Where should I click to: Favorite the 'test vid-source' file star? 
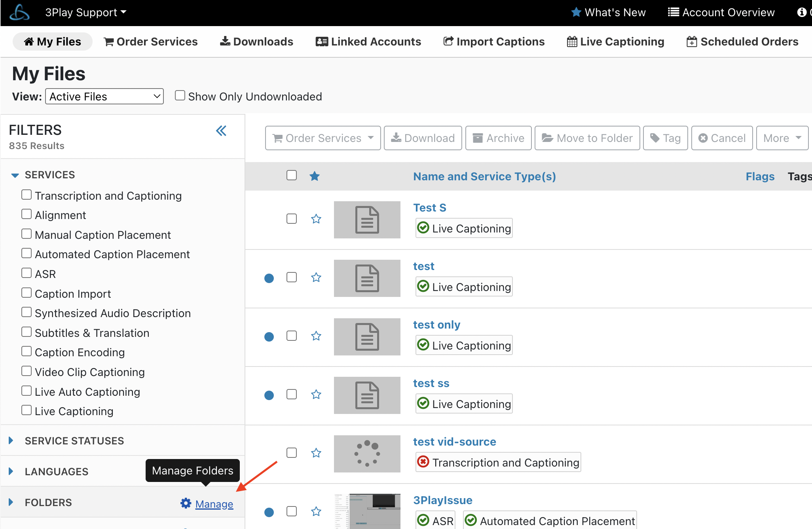(x=316, y=453)
